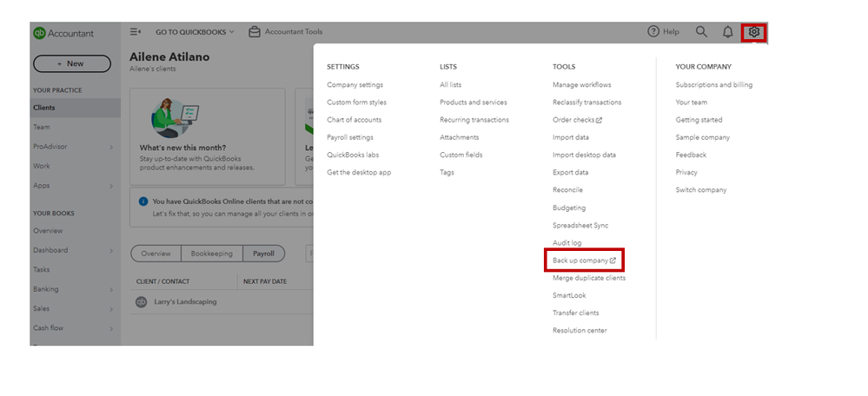The width and height of the screenshot is (868, 396).
Task: Expand the Apps sidebar chevron
Action: coord(111,187)
